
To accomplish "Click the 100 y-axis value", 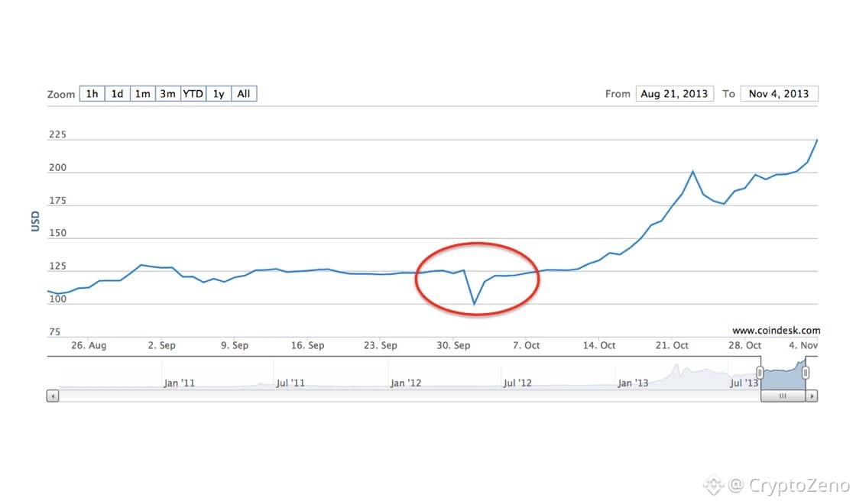I will click(57, 299).
